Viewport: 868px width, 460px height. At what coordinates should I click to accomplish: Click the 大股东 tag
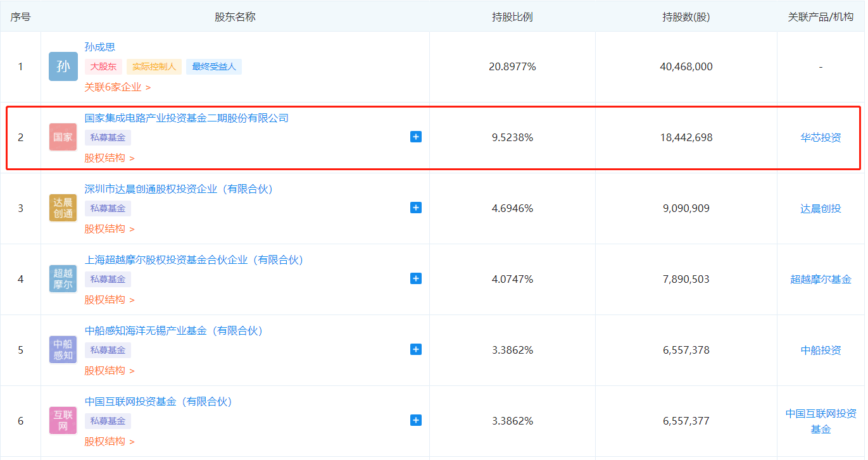point(103,66)
